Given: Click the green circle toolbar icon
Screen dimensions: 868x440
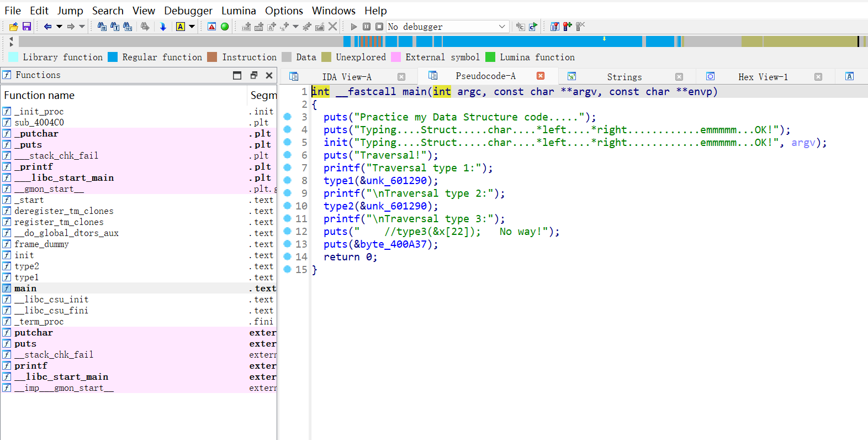Looking at the screenshot, I should (225, 27).
